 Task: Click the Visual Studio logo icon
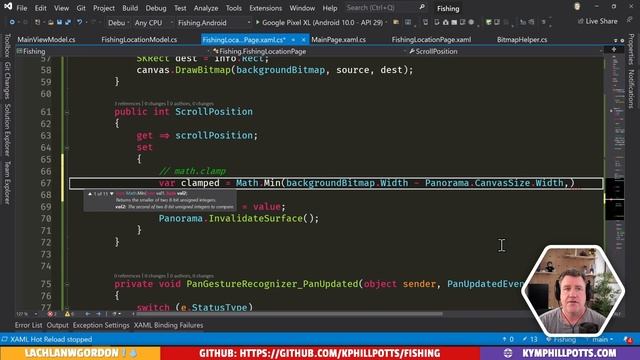tap(7, 7)
